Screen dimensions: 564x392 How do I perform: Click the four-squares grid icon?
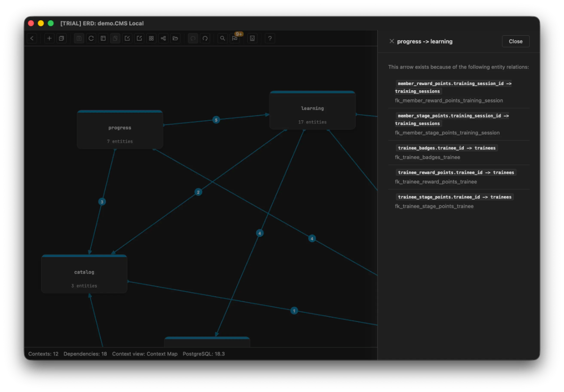[x=151, y=39]
